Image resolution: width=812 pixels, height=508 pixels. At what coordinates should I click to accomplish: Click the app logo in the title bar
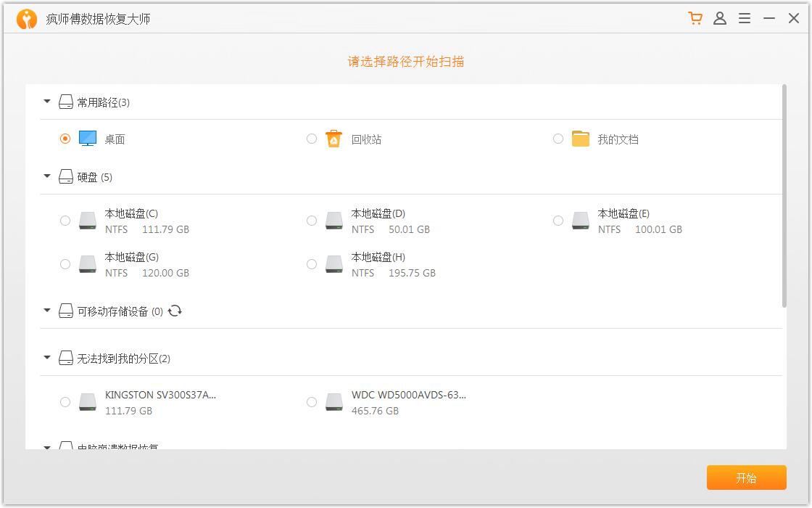pyautogui.click(x=26, y=17)
